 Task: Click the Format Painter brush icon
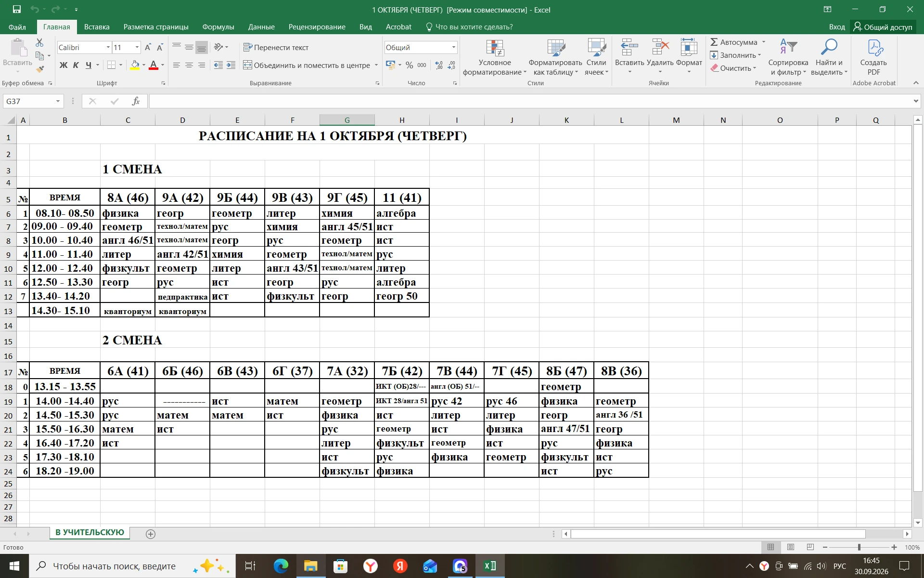tap(40, 69)
